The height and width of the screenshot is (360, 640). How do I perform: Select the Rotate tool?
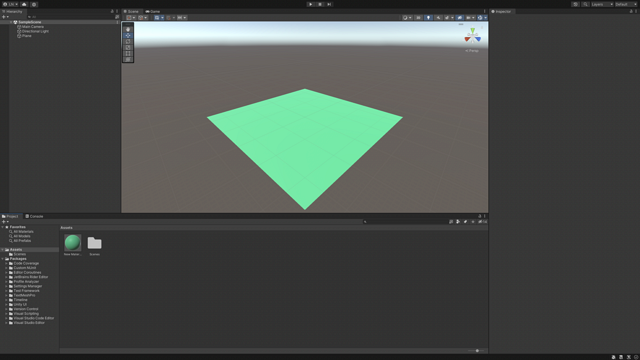128,42
